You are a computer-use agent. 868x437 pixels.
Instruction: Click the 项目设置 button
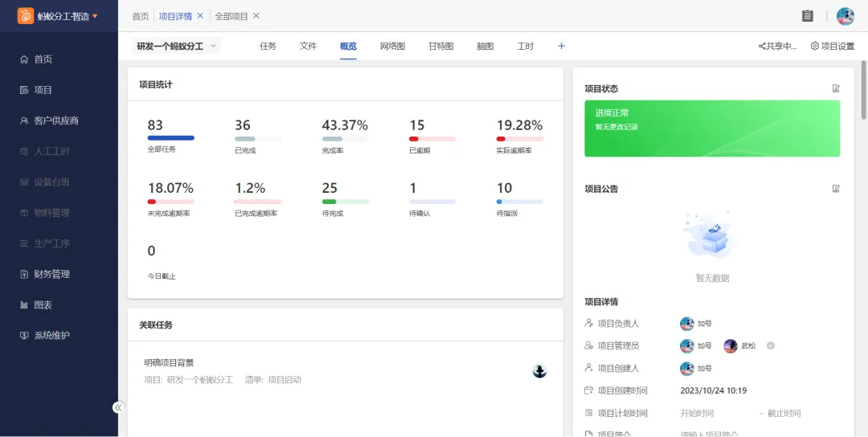point(832,47)
